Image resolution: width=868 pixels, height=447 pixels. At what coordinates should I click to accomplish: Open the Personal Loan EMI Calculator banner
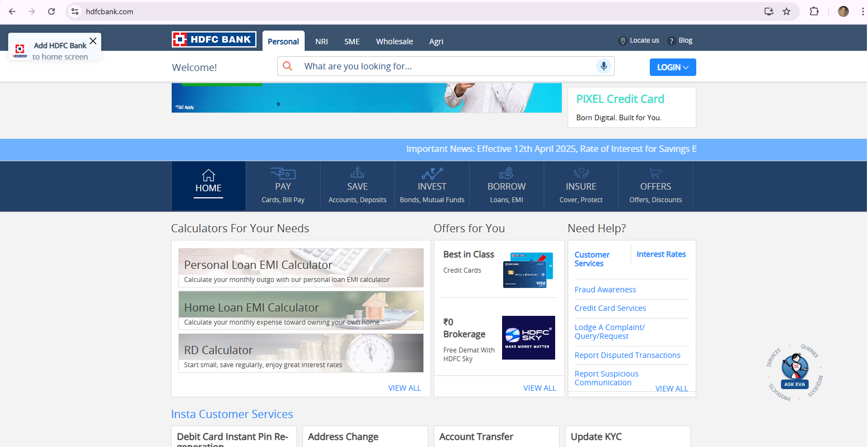click(301, 268)
